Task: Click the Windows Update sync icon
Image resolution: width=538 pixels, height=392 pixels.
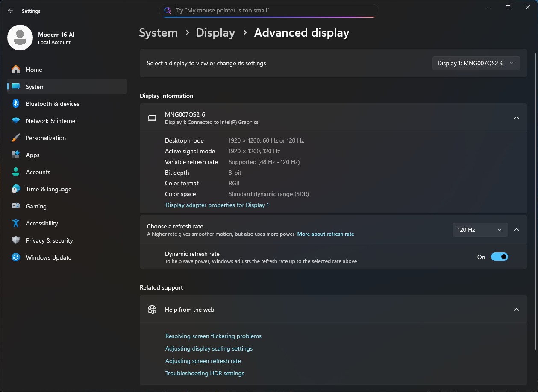Action: pos(16,257)
